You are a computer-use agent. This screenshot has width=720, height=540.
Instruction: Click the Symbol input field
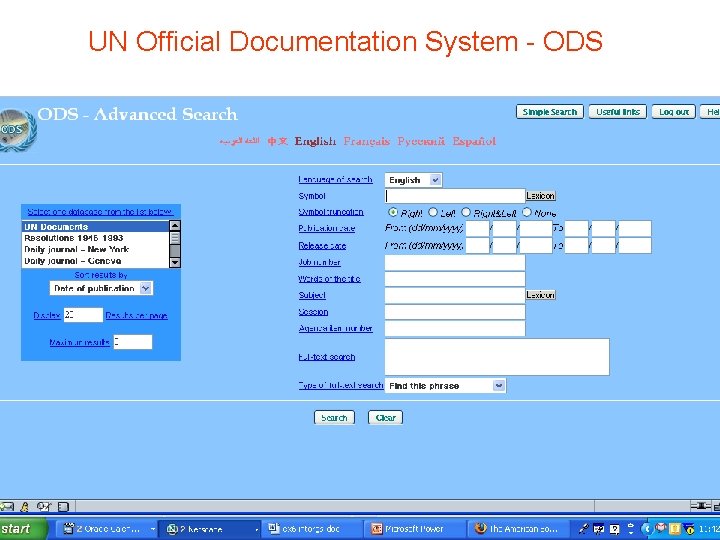point(455,196)
